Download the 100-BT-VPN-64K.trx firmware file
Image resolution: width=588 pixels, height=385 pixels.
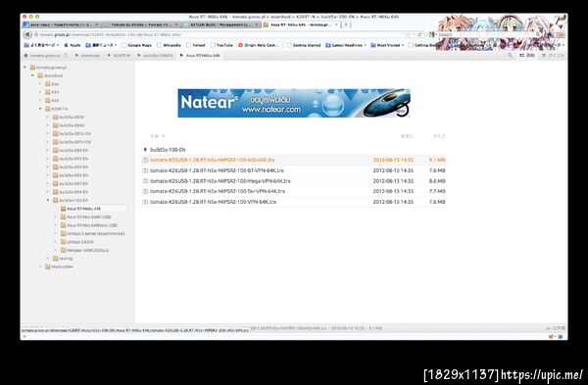[x=217, y=170]
